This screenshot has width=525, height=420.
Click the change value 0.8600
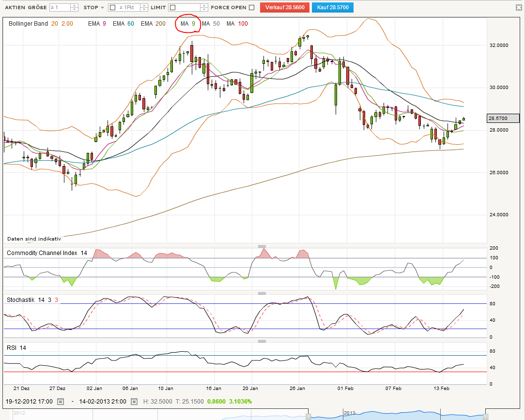(216, 401)
